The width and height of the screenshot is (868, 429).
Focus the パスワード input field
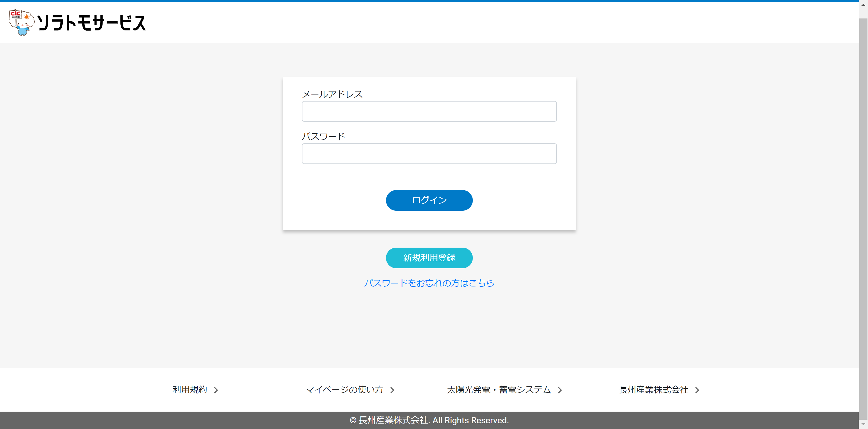429,154
